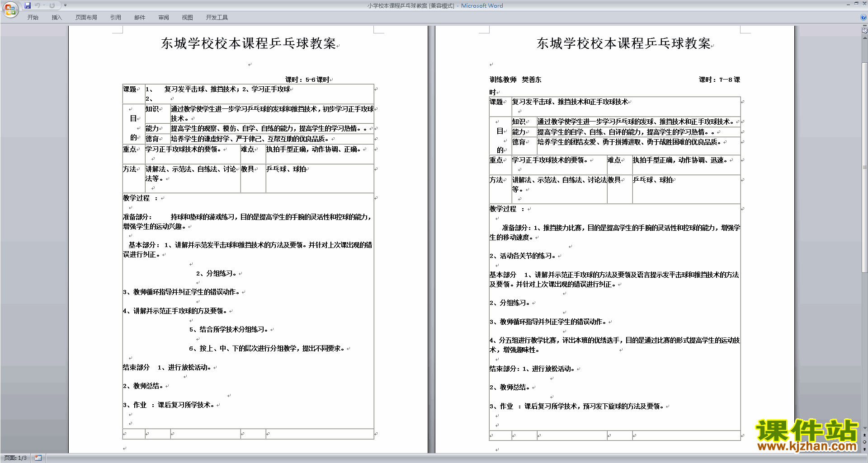Open the 开发工具 ribbon tab
This screenshot has width=868, height=463.
tap(217, 18)
